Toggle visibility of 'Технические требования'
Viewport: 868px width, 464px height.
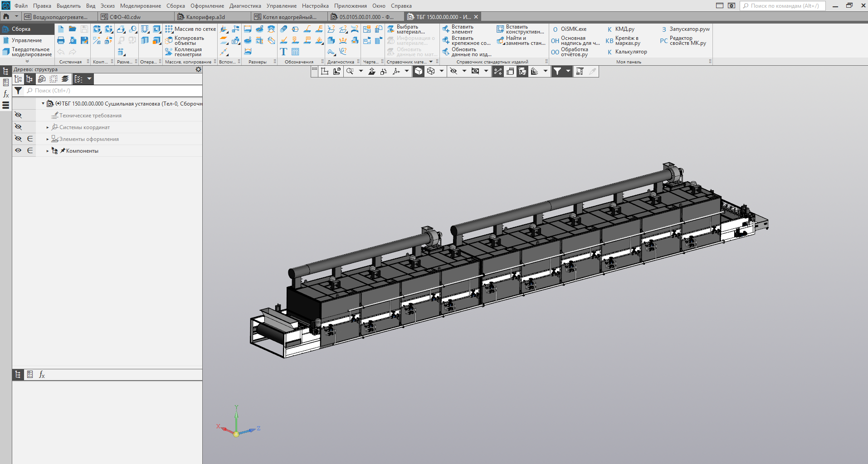18,115
